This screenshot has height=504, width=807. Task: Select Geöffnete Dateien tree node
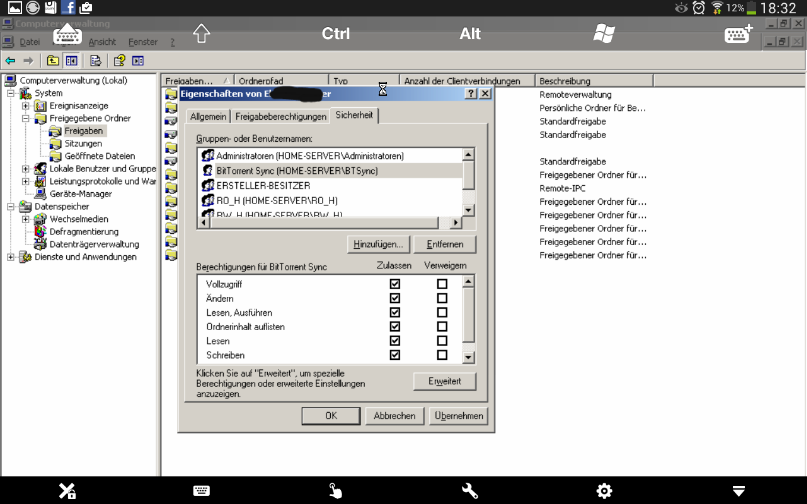click(100, 156)
